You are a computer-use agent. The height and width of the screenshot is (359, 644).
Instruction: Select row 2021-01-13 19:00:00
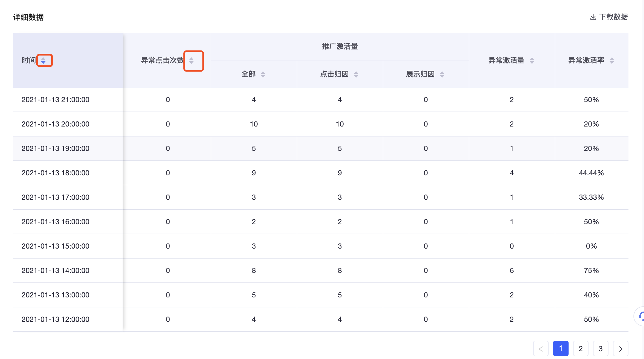(321, 149)
